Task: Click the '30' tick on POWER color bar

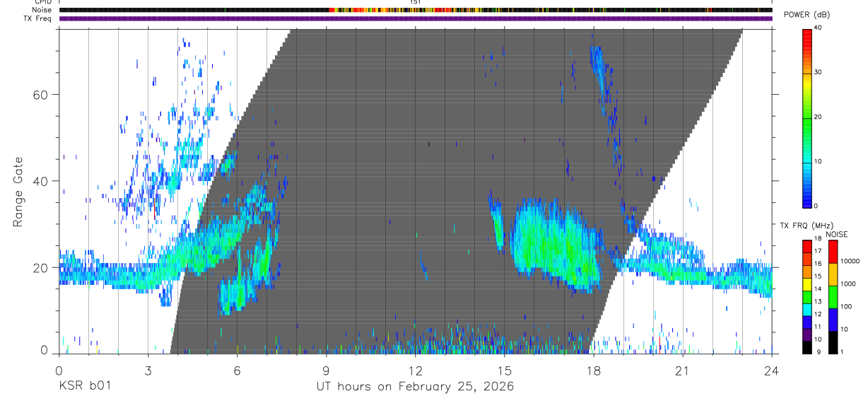Action: tap(819, 73)
